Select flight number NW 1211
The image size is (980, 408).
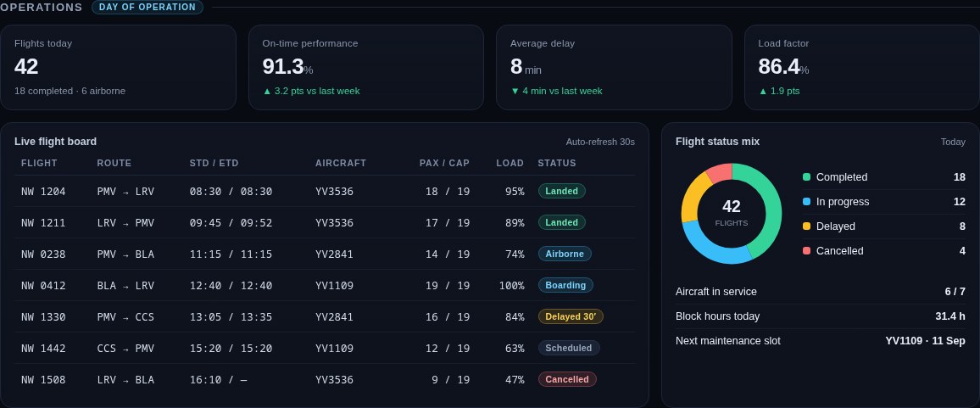tap(43, 223)
